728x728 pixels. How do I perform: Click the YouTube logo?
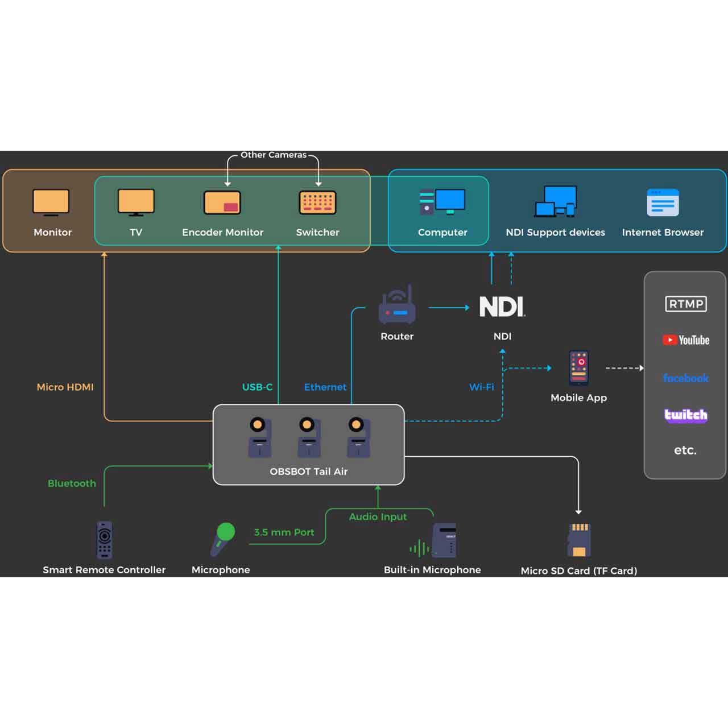point(685,340)
